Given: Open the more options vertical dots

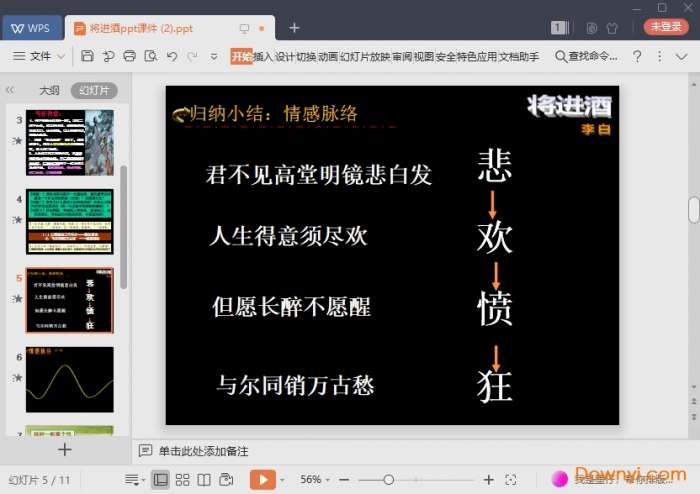Looking at the screenshot, I should click(x=659, y=56).
